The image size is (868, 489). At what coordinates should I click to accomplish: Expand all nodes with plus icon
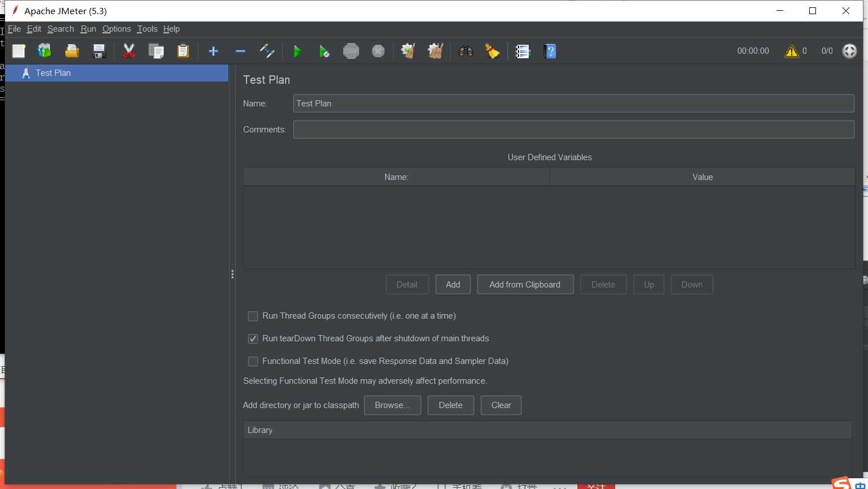point(213,51)
